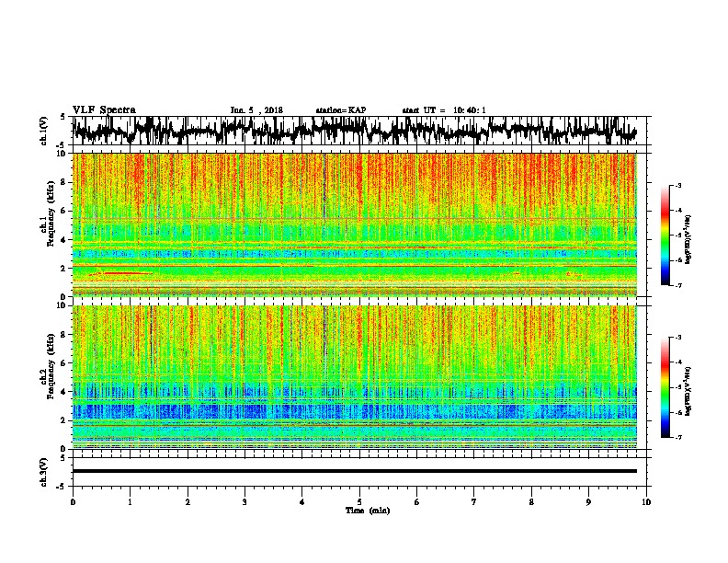Image resolution: width=728 pixels, height=563 pixels.
Task: Click the "4" kHz tick on ch.2 frequency axis
Action: point(64,392)
